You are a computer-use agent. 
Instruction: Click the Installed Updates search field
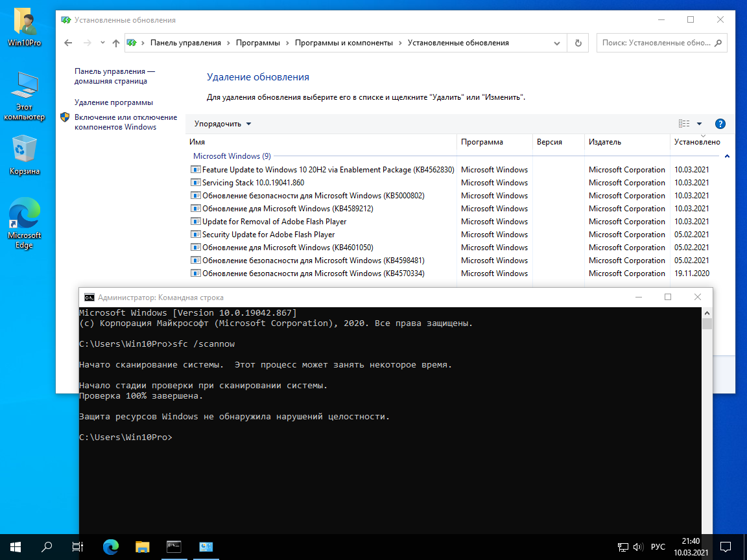point(655,43)
